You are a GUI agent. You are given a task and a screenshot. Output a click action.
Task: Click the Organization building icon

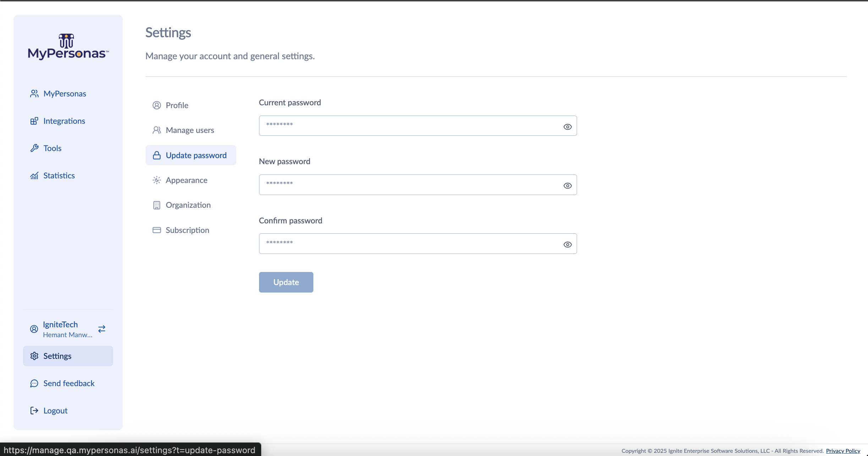coord(157,205)
